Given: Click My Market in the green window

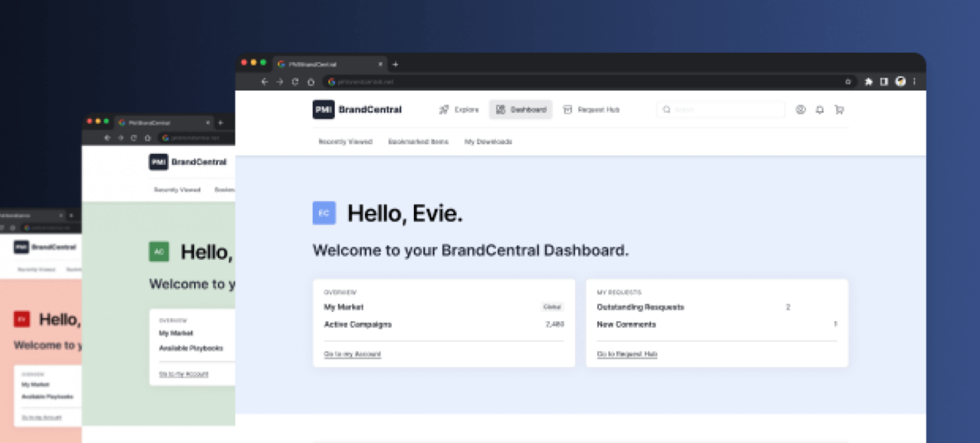Looking at the screenshot, I should pyautogui.click(x=176, y=333).
